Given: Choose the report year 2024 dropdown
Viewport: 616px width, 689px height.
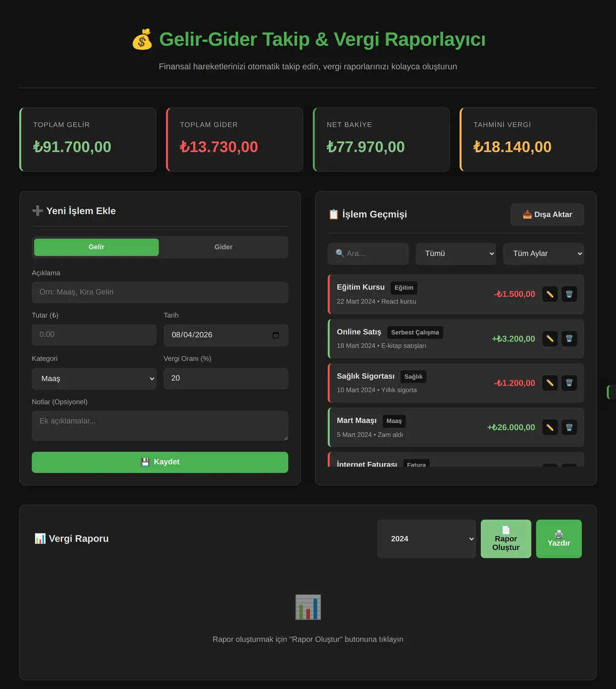Looking at the screenshot, I should point(427,539).
